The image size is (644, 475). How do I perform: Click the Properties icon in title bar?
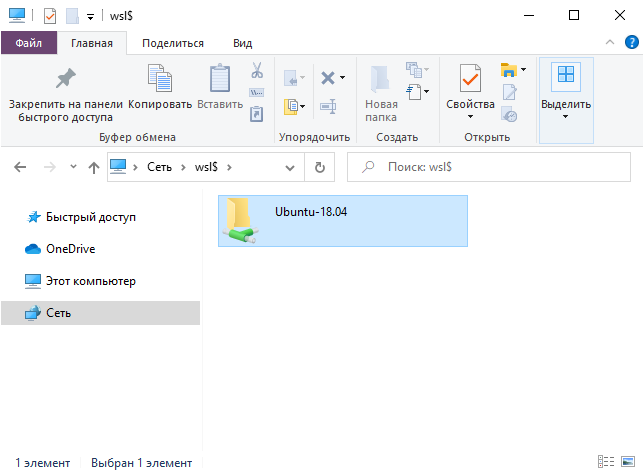click(50, 16)
